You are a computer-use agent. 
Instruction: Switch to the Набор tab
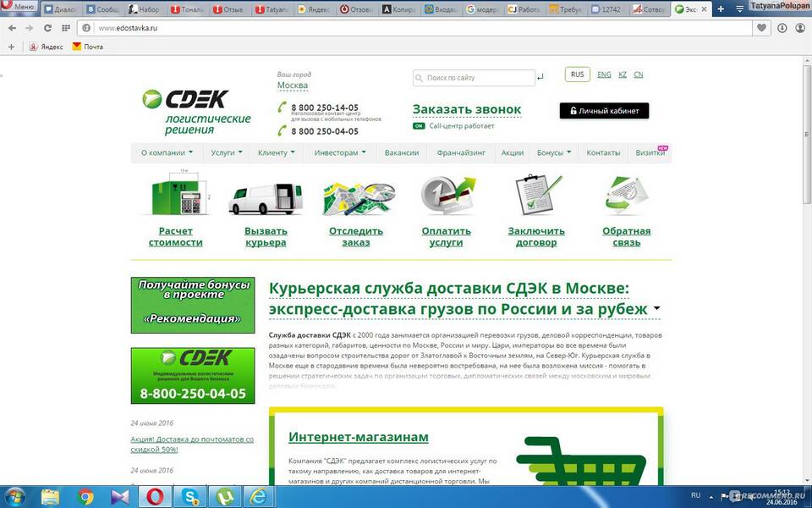pyautogui.click(x=146, y=9)
